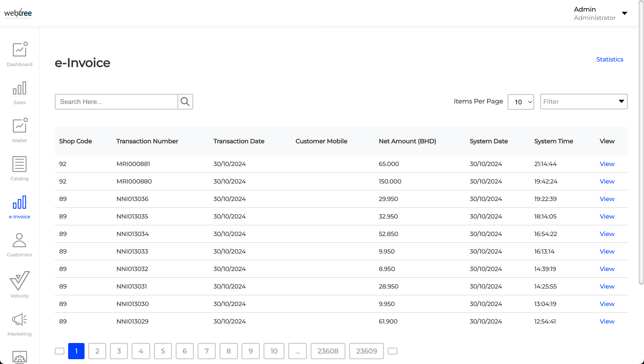Click the System Date column header
644x364 pixels.
(488, 141)
